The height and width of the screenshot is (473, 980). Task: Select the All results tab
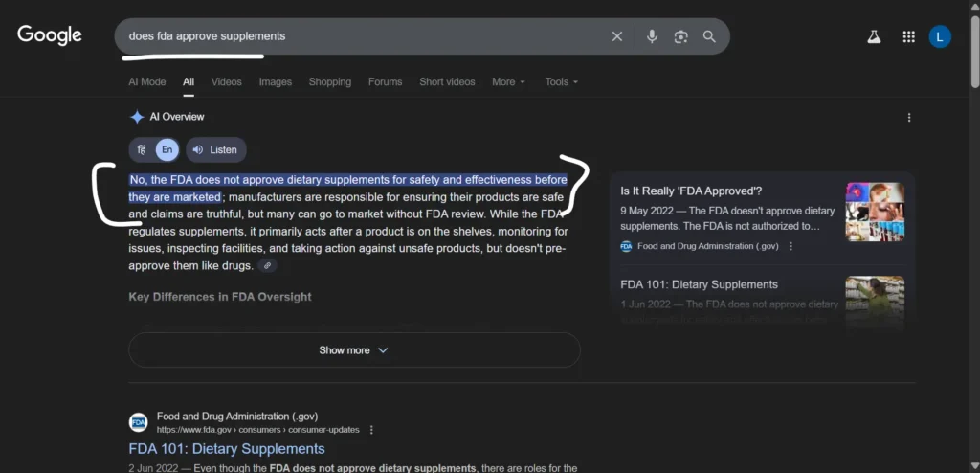point(189,82)
